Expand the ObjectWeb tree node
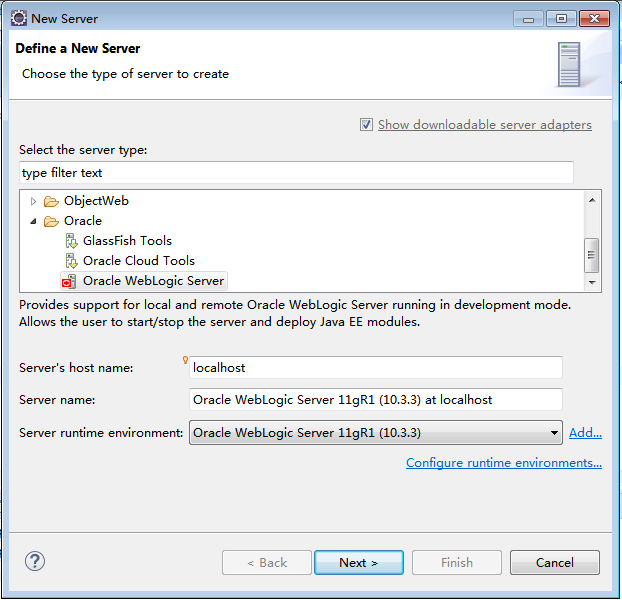The height and width of the screenshot is (600, 622). click(33, 201)
